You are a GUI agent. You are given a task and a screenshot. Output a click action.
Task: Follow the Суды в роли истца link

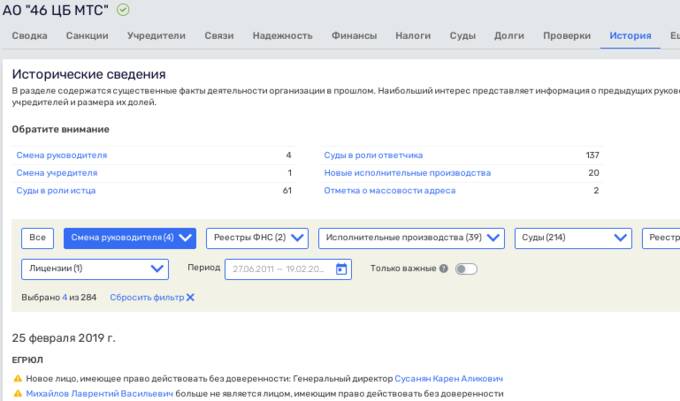click(56, 191)
